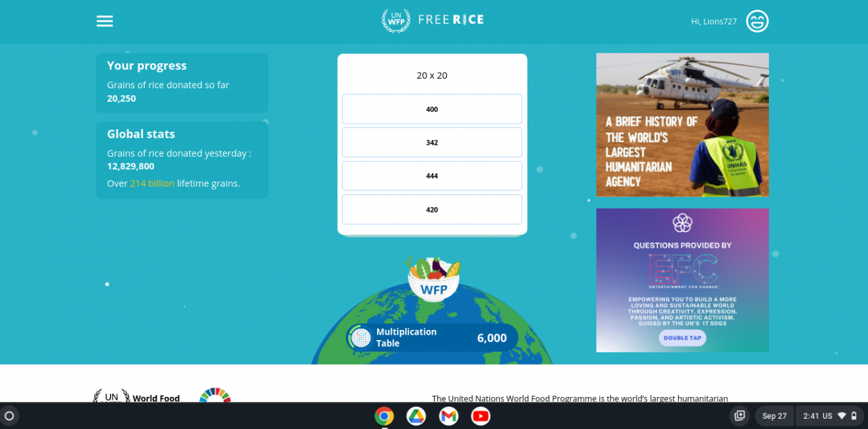Click the battery icon in status tray
Viewport: 868px width, 429px height.
click(854, 416)
